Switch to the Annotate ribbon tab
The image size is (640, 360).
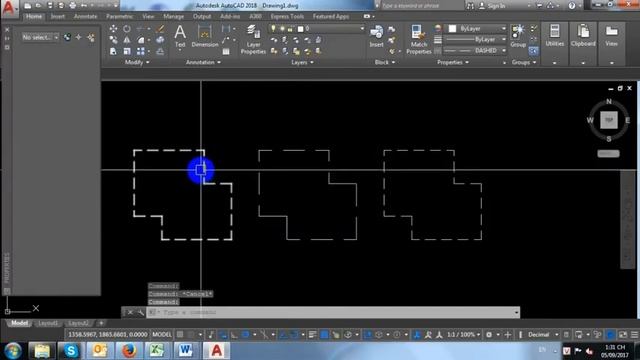(85, 17)
